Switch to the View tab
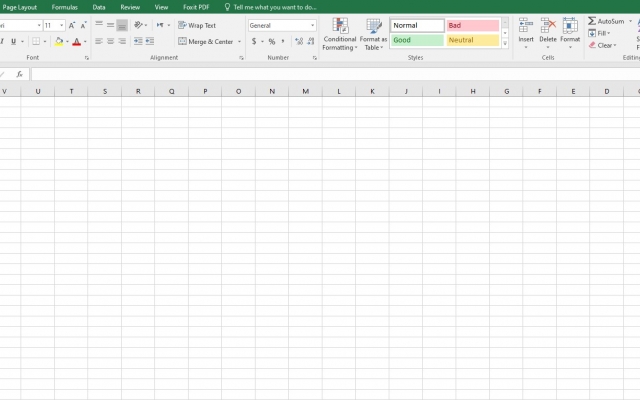 pyautogui.click(x=161, y=7)
